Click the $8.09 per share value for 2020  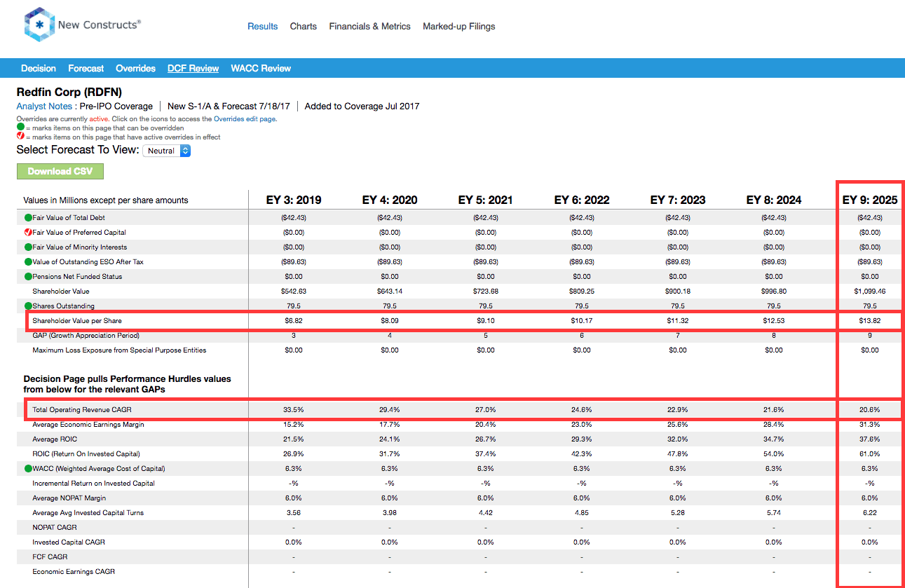point(389,320)
